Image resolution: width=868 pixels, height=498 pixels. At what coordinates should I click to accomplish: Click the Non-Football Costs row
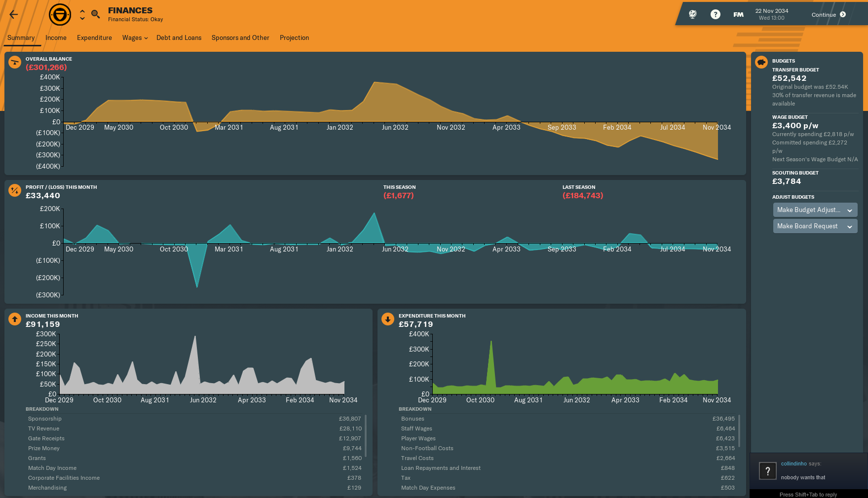pos(567,448)
